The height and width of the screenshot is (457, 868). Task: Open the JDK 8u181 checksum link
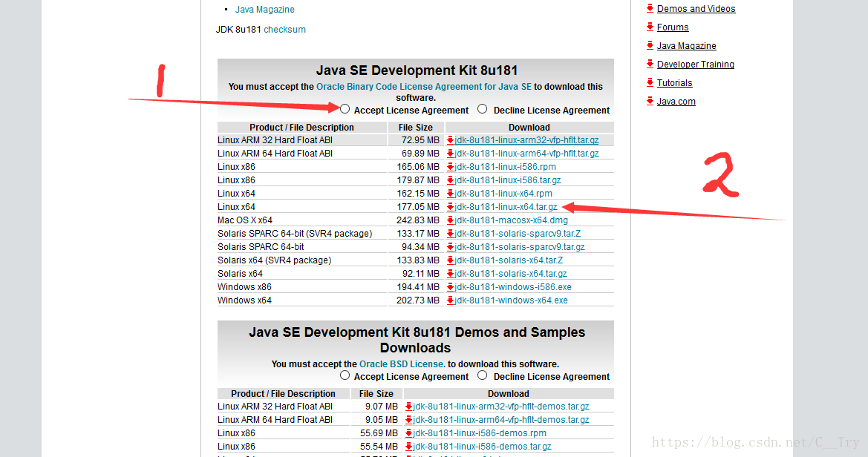(284, 30)
